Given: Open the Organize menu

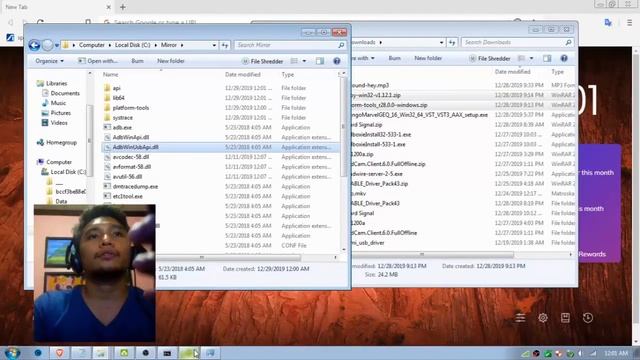Looking at the screenshot, I should click(49, 61).
